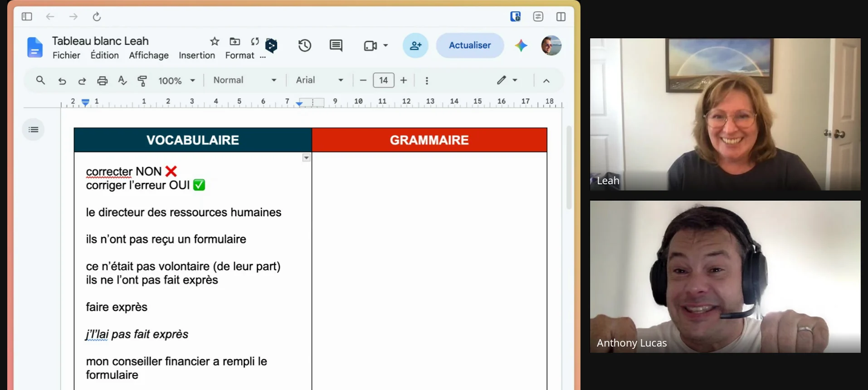Run spelling and grammar check
This screenshot has width=868, height=390.
122,81
